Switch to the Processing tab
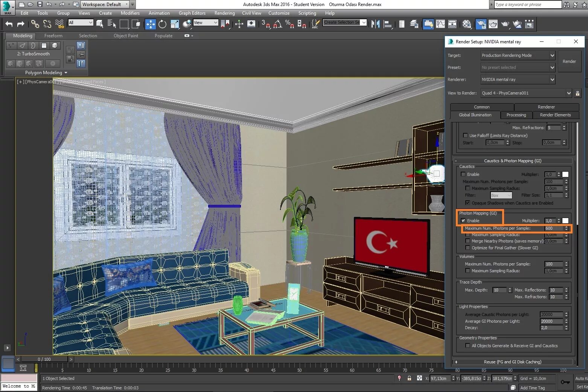This screenshot has height=392, width=588. click(516, 115)
